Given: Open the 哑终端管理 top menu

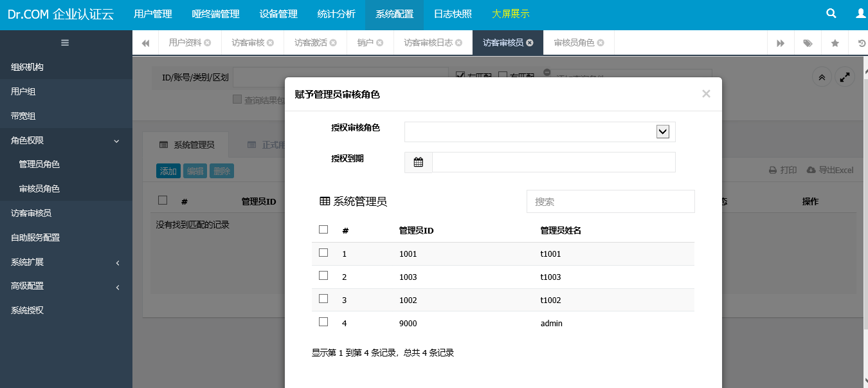Looking at the screenshot, I should click(x=216, y=14).
